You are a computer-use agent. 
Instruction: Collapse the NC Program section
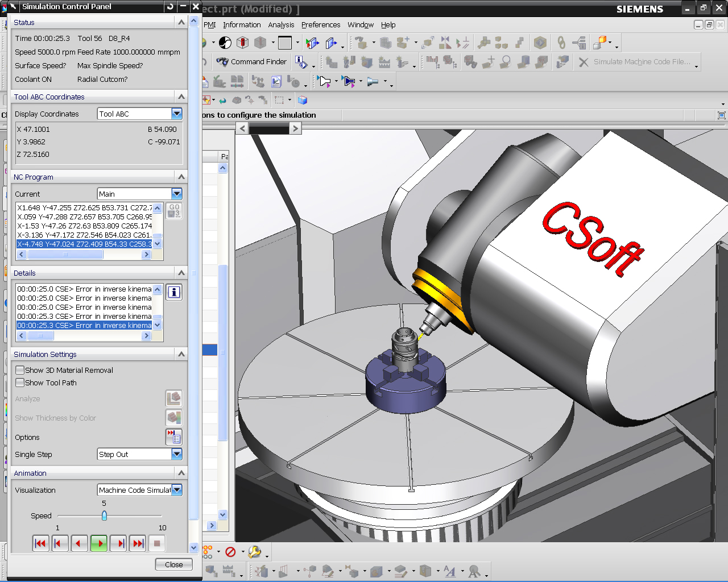181,177
